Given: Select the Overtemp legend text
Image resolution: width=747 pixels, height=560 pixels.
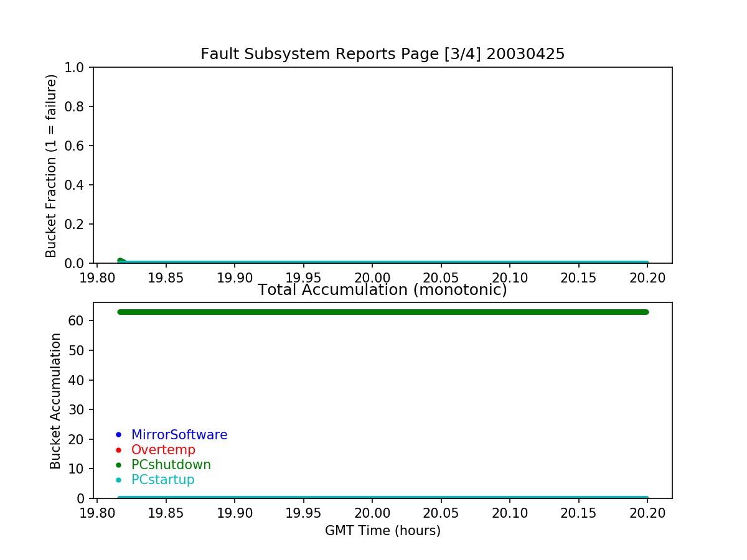Looking at the screenshot, I should coord(163,450).
